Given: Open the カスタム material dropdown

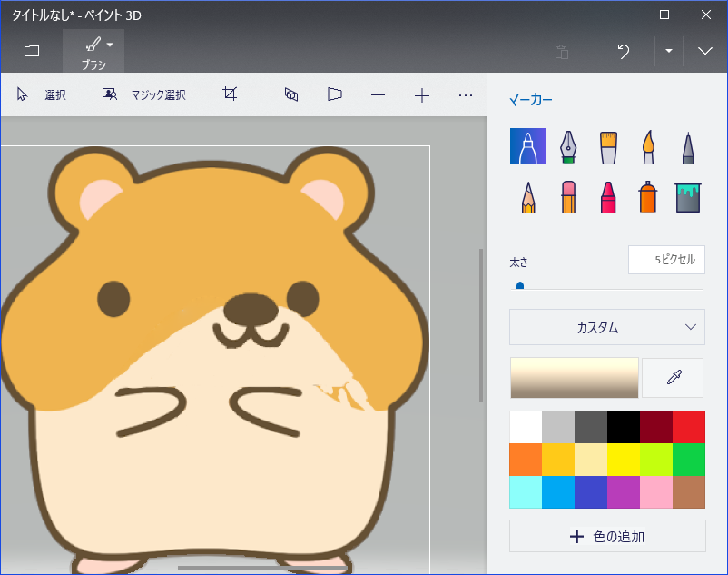Looking at the screenshot, I should point(607,327).
